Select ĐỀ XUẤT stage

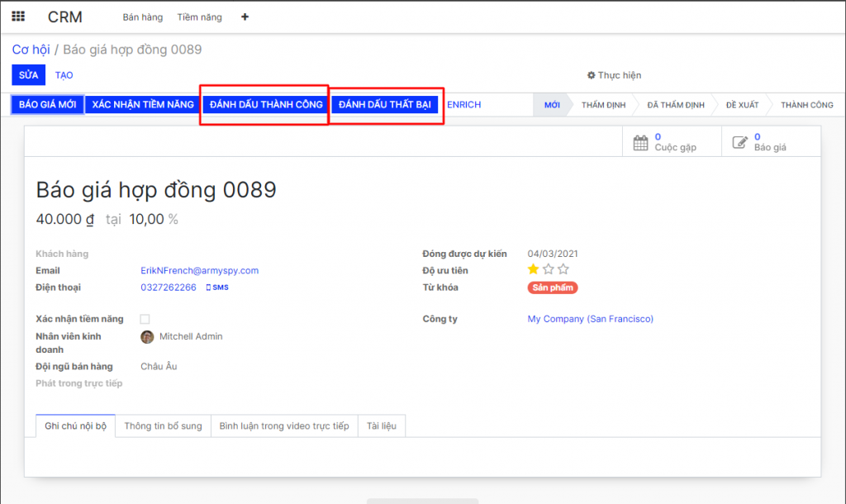click(742, 105)
